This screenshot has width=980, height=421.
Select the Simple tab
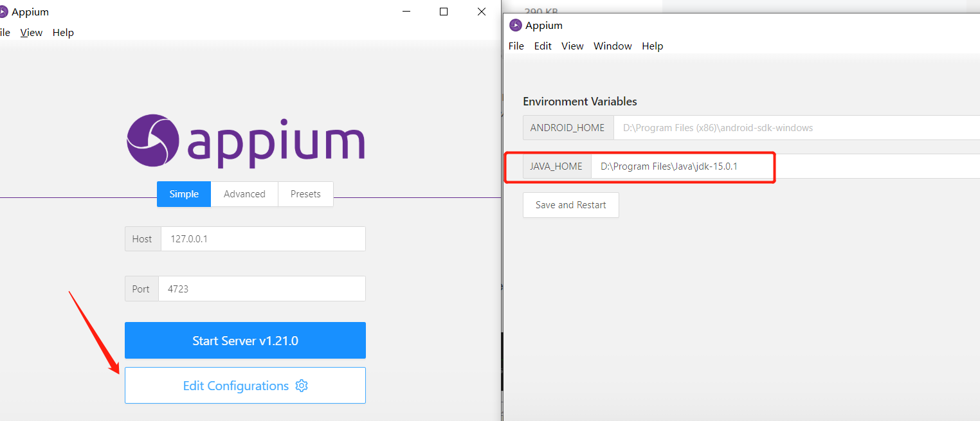tap(183, 193)
